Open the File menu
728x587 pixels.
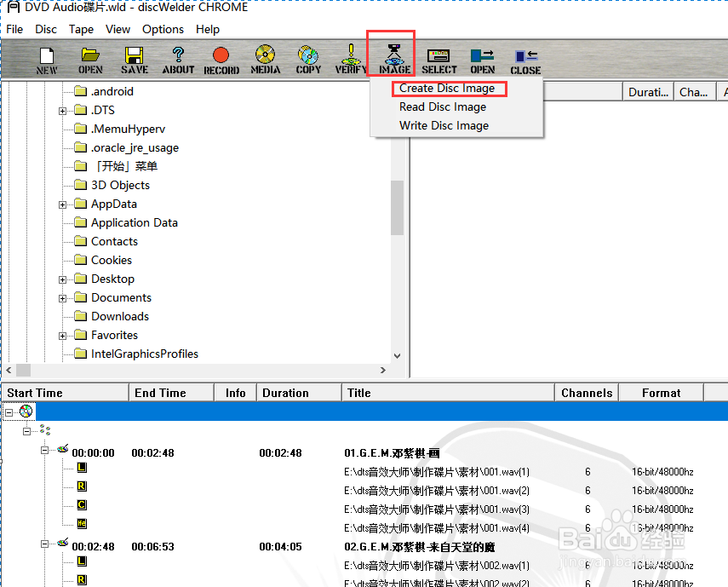pyautogui.click(x=14, y=29)
